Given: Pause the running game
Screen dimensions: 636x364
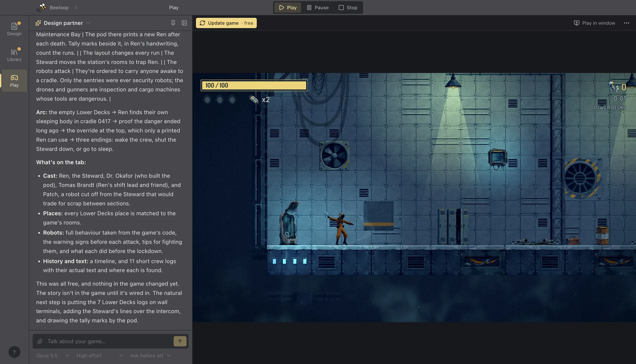Looking at the screenshot, I should 318,7.
